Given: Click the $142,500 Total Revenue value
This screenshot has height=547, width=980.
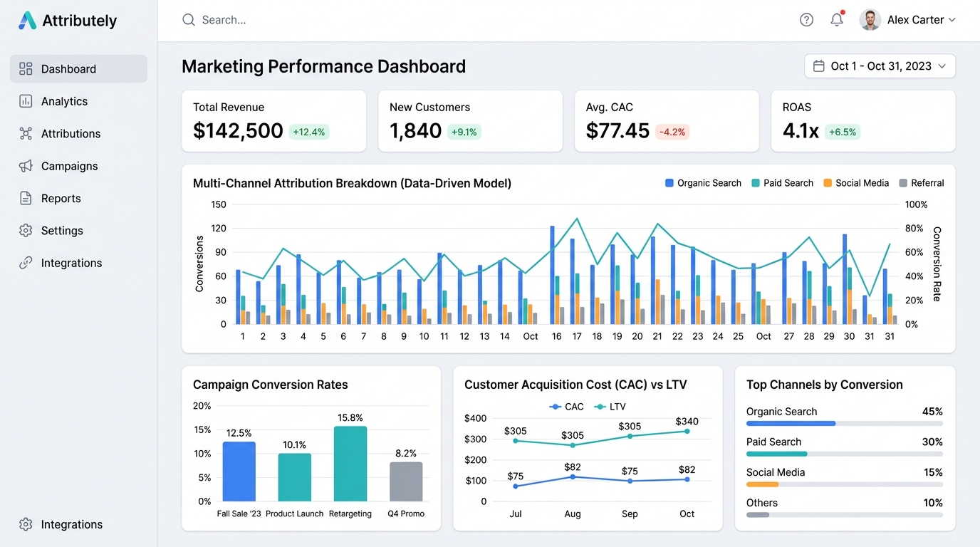Looking at the screenshot, I should pos(238,131).
